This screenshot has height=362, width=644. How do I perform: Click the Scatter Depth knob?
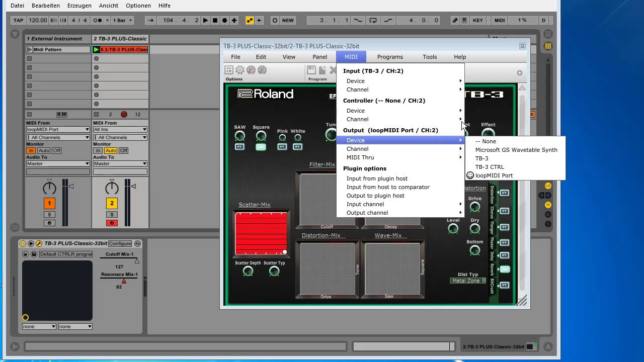[248, 271]
